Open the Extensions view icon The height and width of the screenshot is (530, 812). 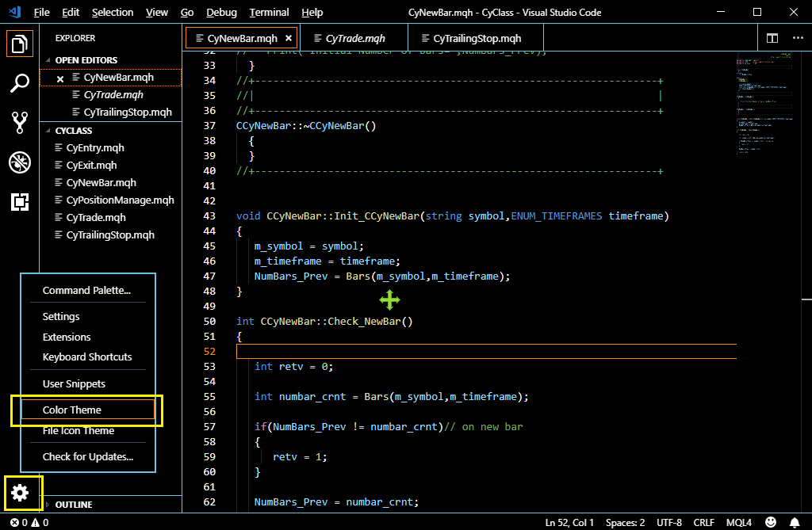(19, 202)
